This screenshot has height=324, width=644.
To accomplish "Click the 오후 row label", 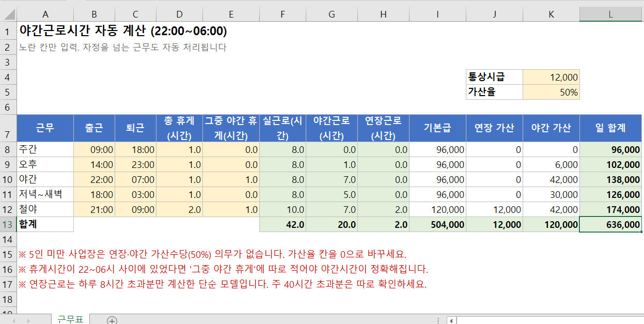I will (45, 165).
